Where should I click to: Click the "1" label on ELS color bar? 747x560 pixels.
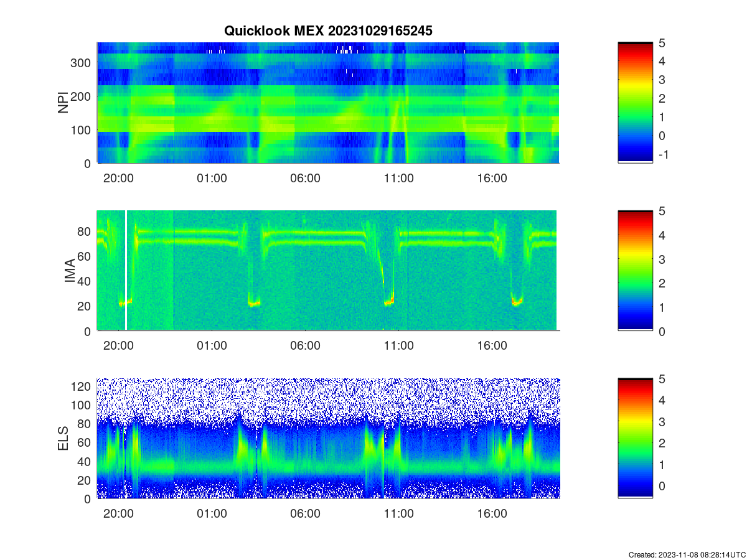(662, 464)
